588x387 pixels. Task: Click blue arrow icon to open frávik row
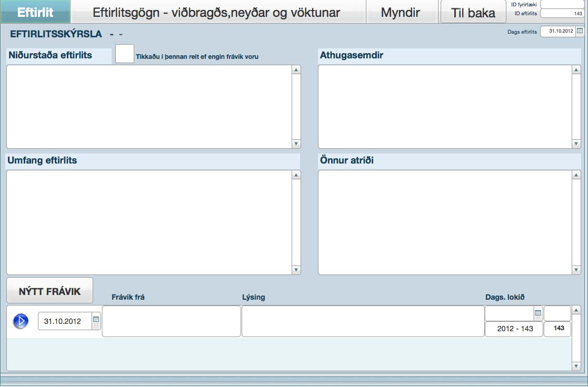[21, 321]
